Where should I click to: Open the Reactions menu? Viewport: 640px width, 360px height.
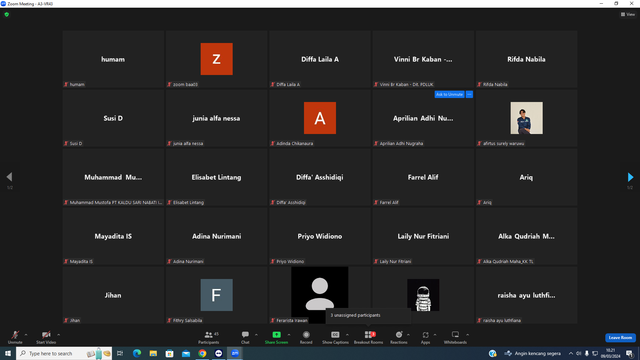(399, 337)
